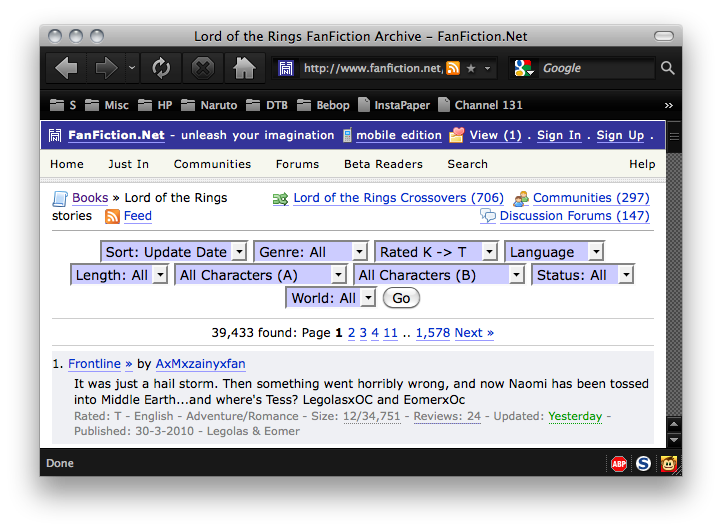Screen dimensions: 722x531
Task: Click the browser Back arrow button
Action: [67, 68]
